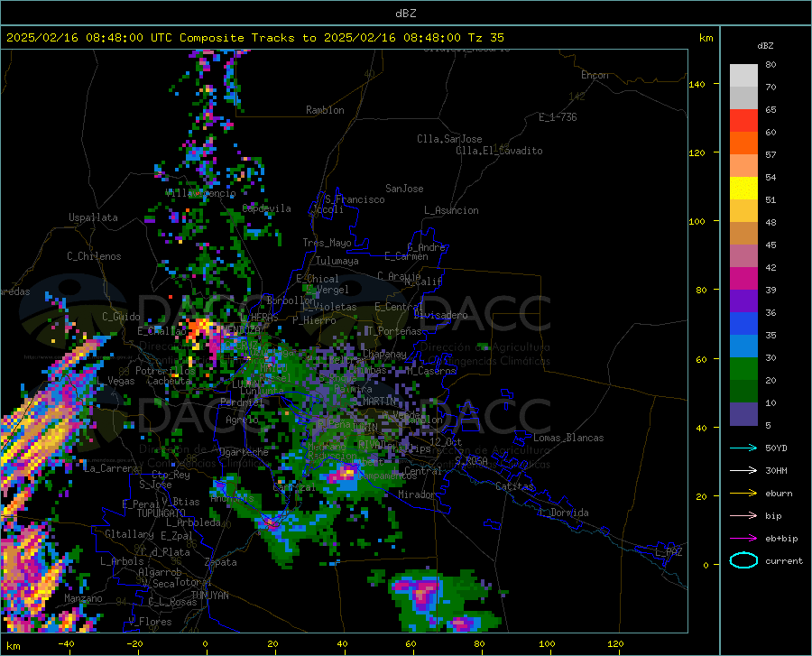The image size is (812, 656).
Task: Click the dBZ title at top center
Action: click(x=405, y=14)
